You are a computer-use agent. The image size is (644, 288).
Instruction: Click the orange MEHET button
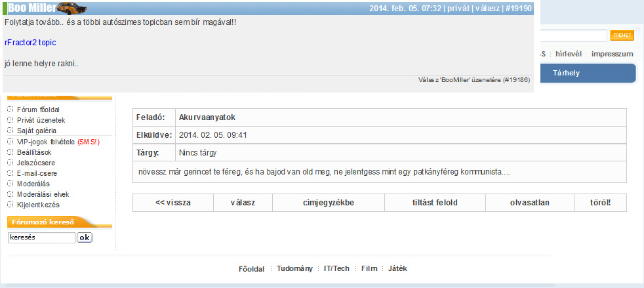tap(622, 35)
